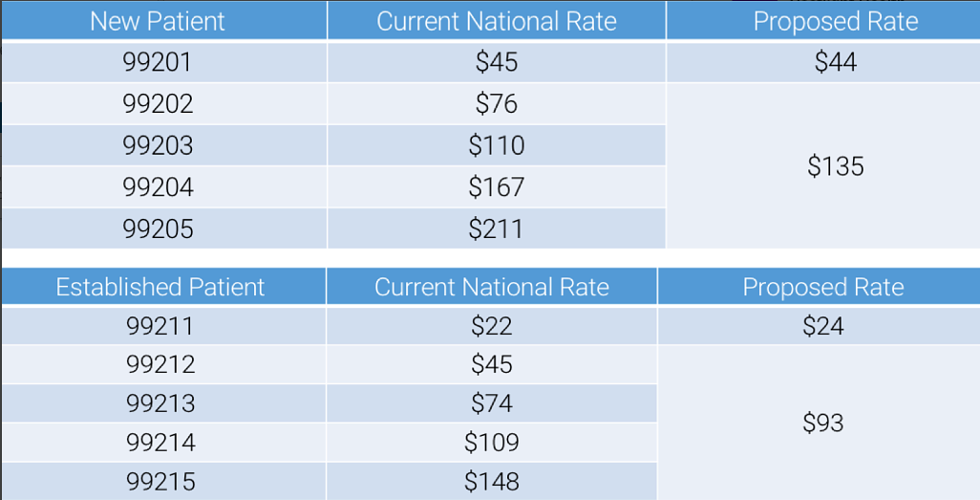Click the New Patient column header
Image resolution: width=980 pixels, height=500 pixels.
(x=158, y=21)
